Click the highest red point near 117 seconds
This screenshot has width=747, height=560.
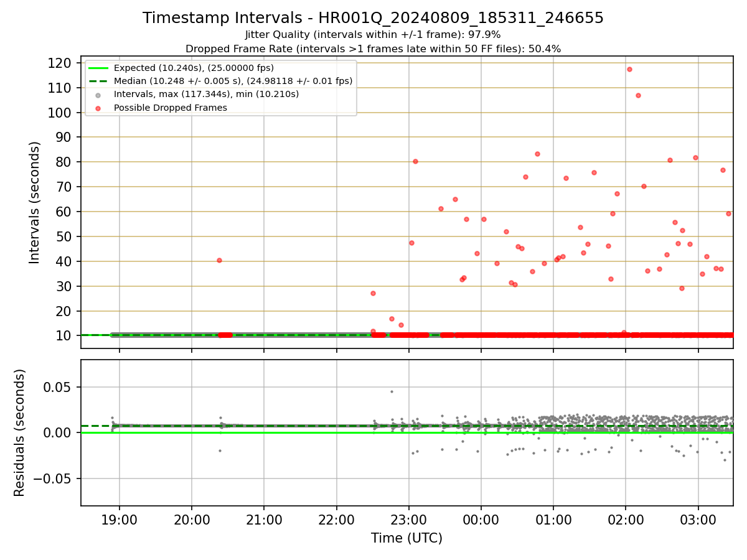629,69
